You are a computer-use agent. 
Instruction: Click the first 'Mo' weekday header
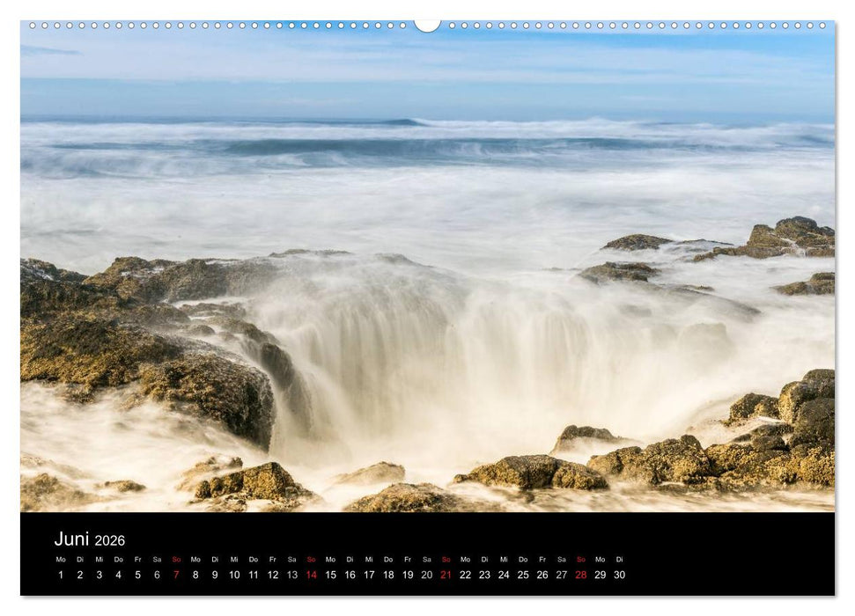(x=60, y=558)
